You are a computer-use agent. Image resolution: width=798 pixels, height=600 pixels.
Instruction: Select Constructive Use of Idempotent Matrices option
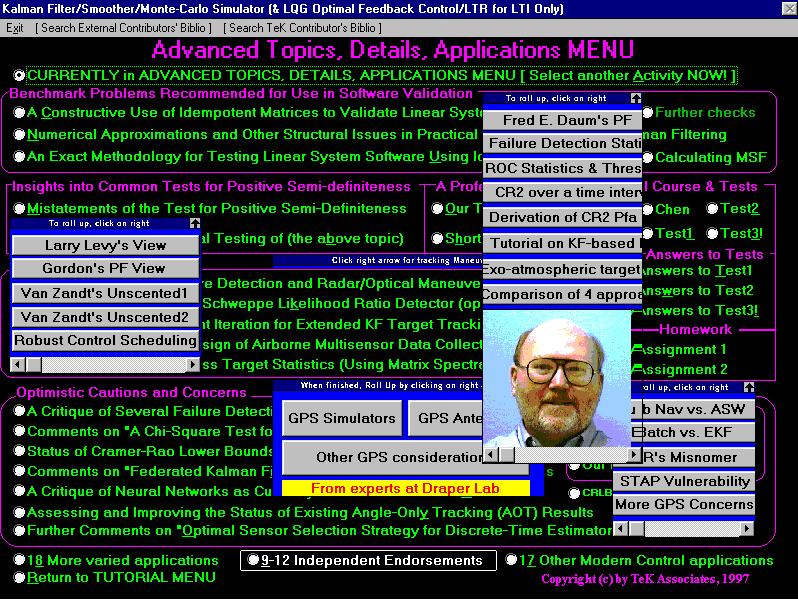(19, 112)
